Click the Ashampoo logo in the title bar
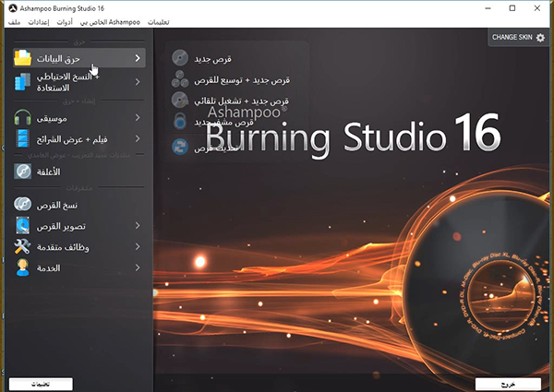This screenshot has width=554, height=392. tap(13, 8)
